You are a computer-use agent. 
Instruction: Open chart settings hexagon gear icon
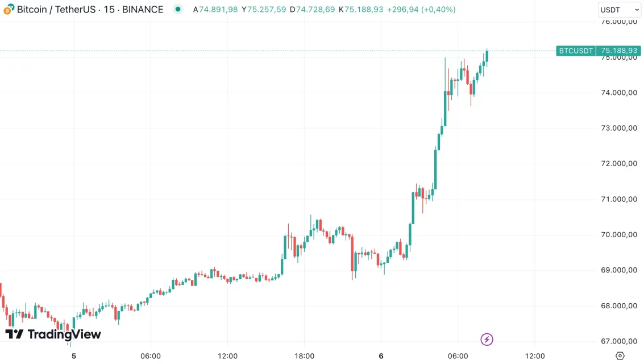(620, 356)
